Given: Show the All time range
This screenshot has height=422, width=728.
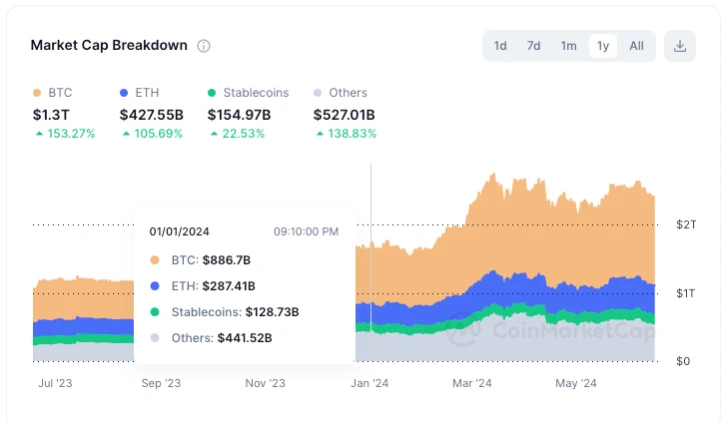Looking at the screenshot, I should (636, 46).
